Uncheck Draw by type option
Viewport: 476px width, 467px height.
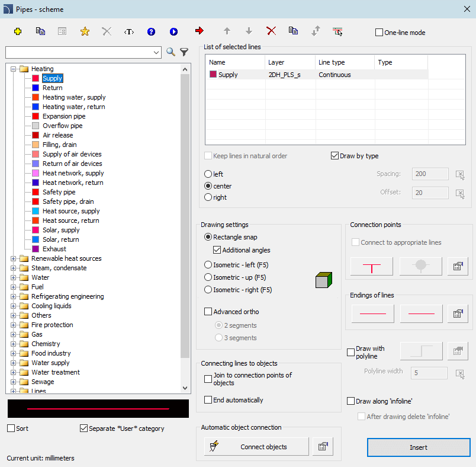(x=335, y=156)
